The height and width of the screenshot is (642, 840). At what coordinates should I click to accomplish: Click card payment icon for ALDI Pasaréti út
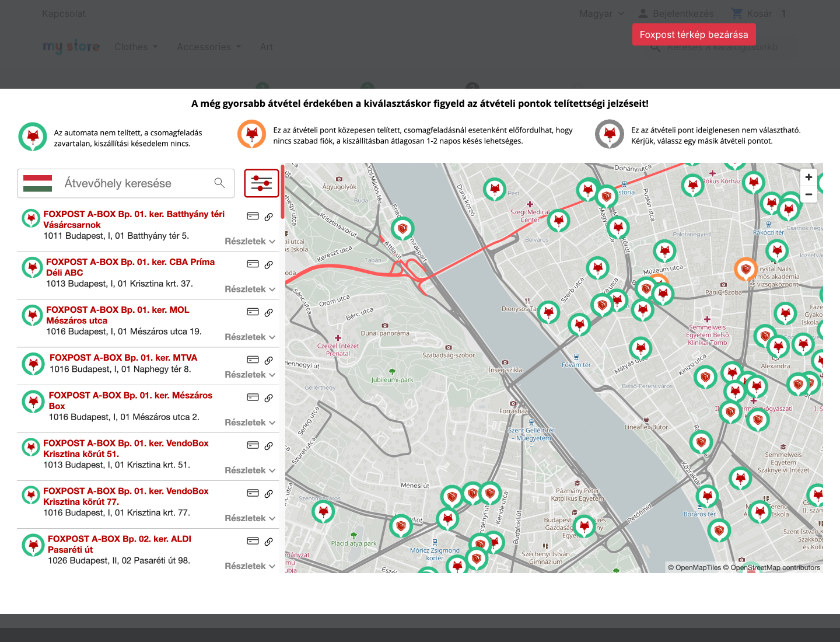point(253,541)
